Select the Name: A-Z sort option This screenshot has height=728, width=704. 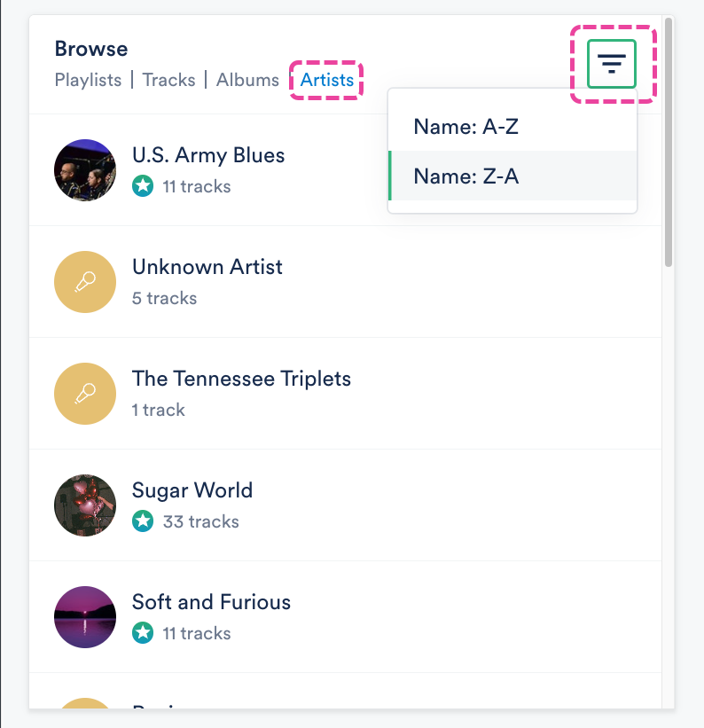point(465,127)
